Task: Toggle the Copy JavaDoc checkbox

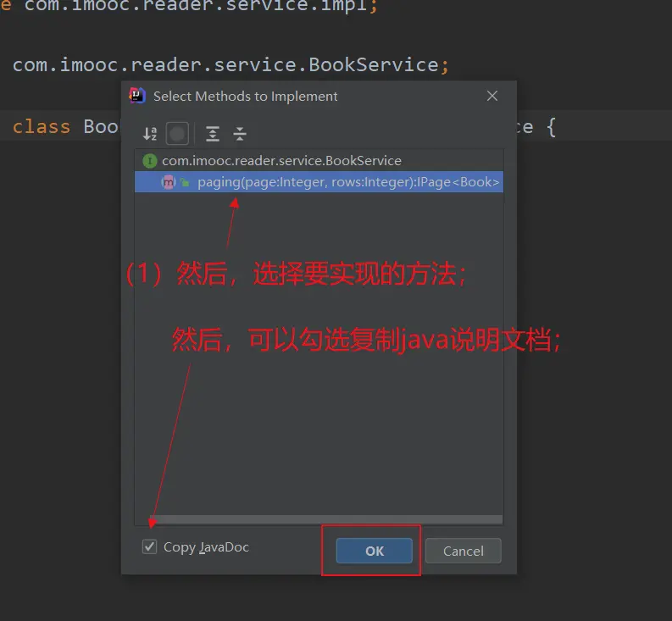Action: (150, 546)
